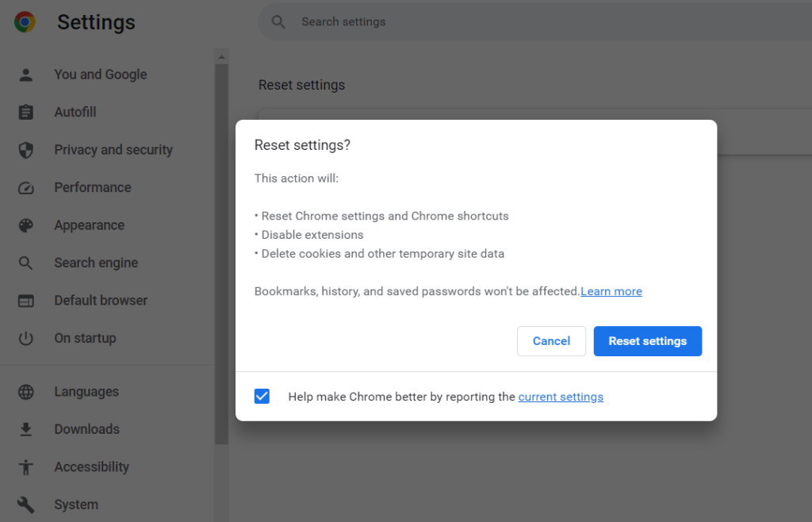This screenshot has width=812, height=522.
Task: Click the Accessibility figure icon
Action: (x=26, y=467)
